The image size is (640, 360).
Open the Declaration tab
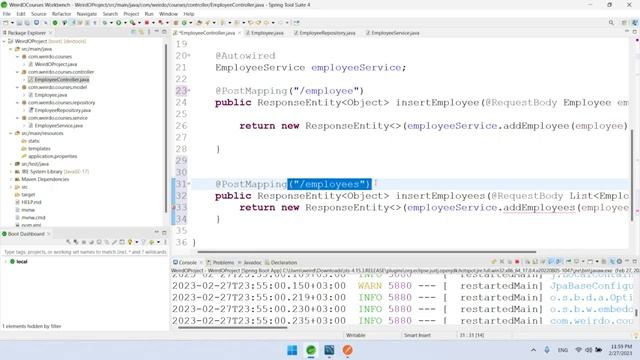click(x=281, y=262)
